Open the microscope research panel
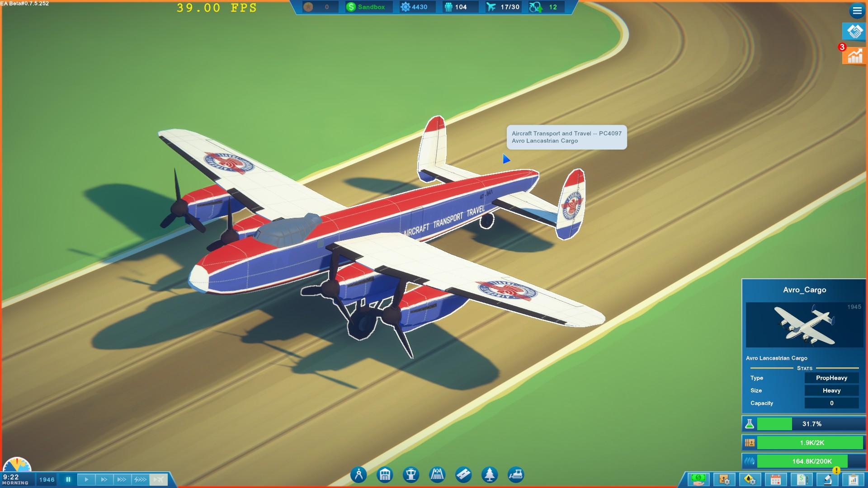The image size is (868, 488). (828, 479)
